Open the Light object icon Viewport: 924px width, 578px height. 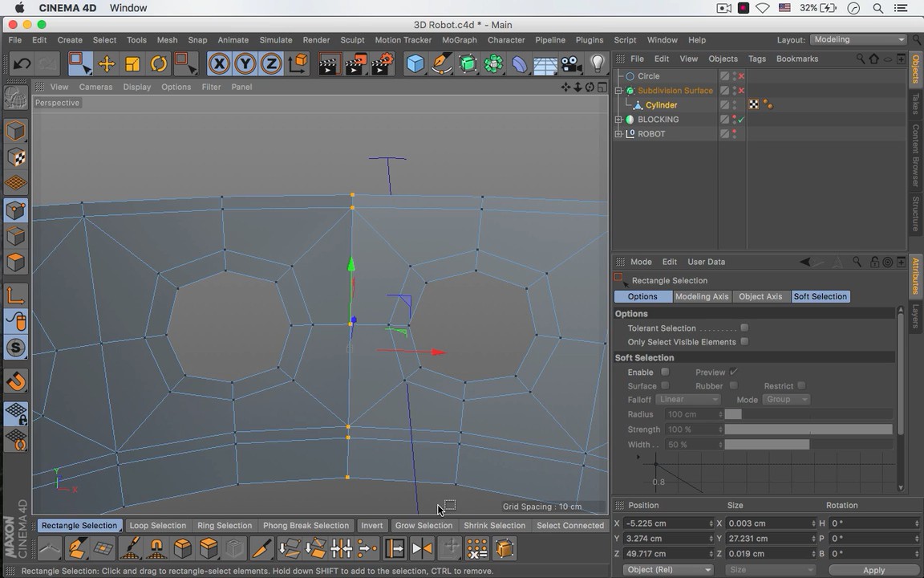coord(598,64)
